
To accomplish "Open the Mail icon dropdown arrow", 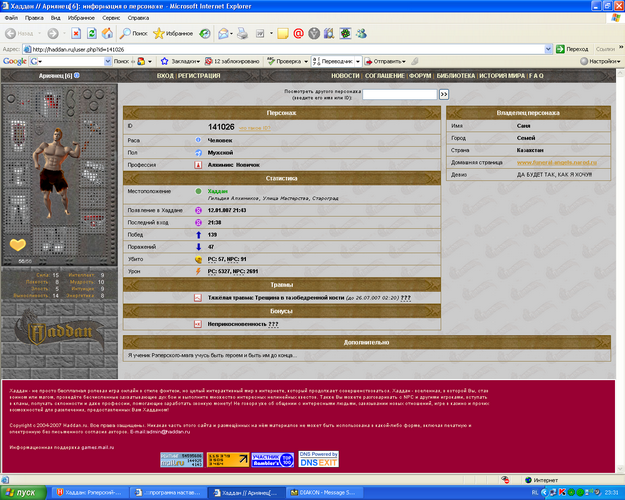I will (x=231, y=33).
